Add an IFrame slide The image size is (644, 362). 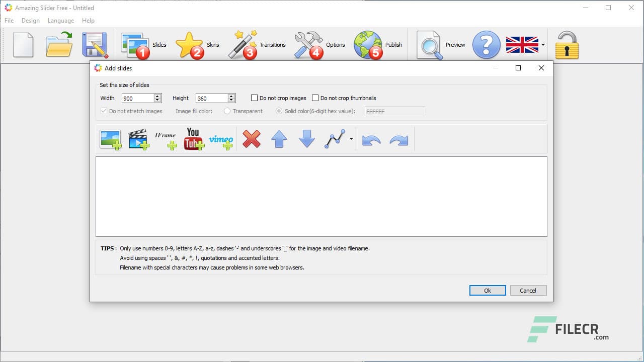coord(166,139)
